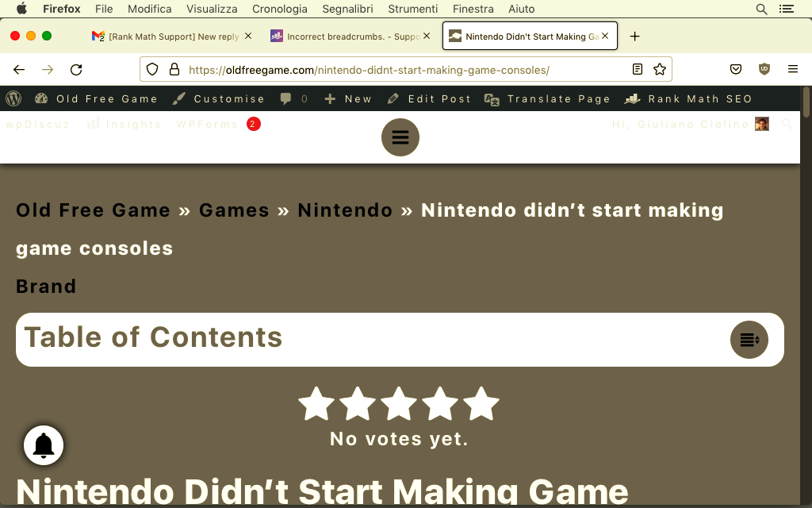Open the Strumenti menu
The image size is (812, 508).
coord(412,9)
